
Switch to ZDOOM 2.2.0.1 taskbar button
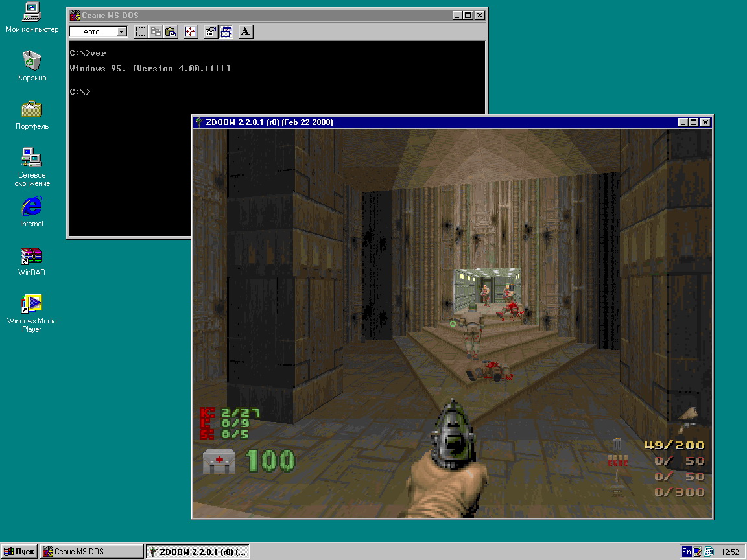pos(197,552)
